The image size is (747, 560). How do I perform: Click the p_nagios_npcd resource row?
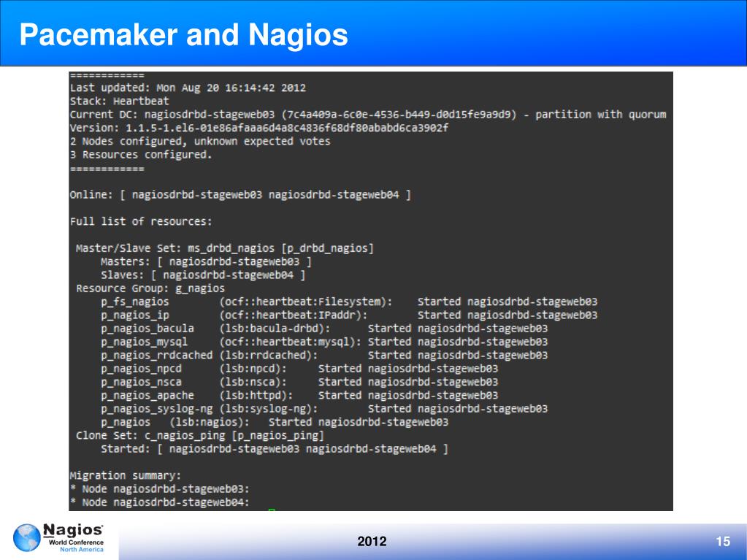point(299,368)
